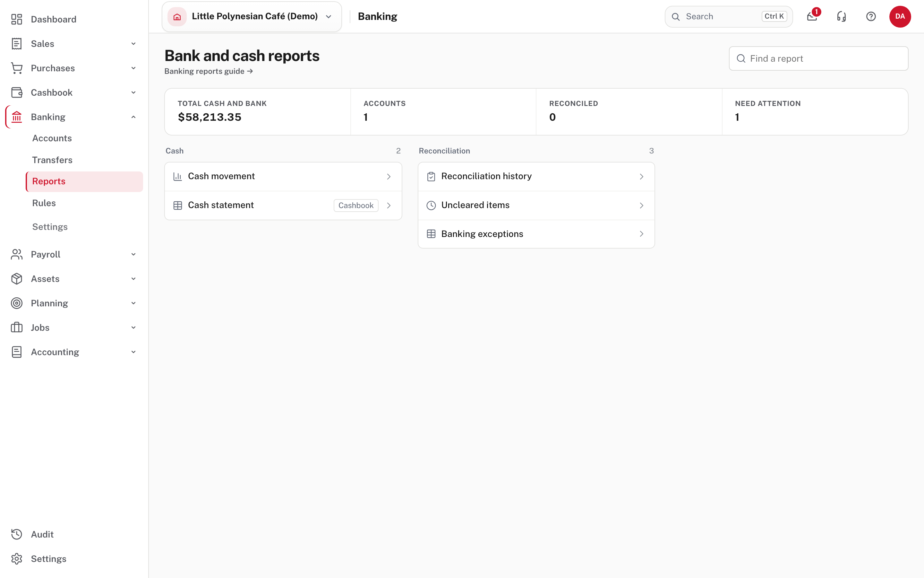The height and width of the screenshot is (578, 924).
Task: Open Banking Settings submenu item
Action: tap(84, 227)
